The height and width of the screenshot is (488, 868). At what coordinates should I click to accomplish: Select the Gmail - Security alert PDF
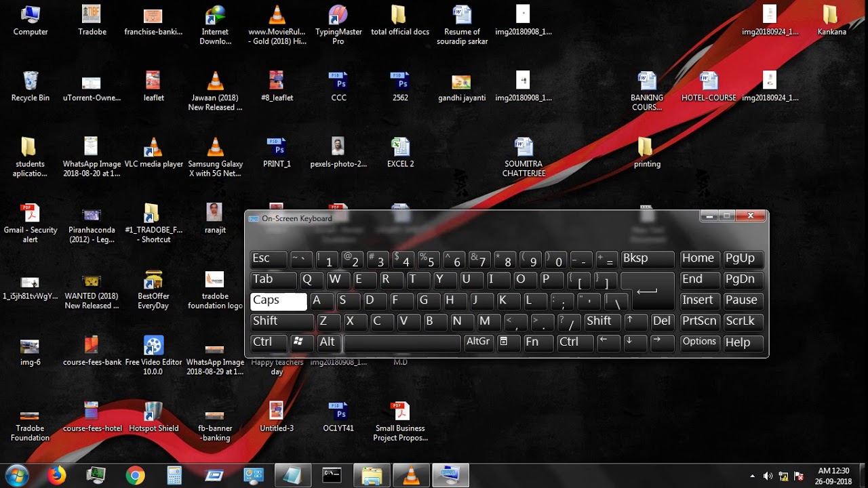pyautogui.click(x=31, y=224)
